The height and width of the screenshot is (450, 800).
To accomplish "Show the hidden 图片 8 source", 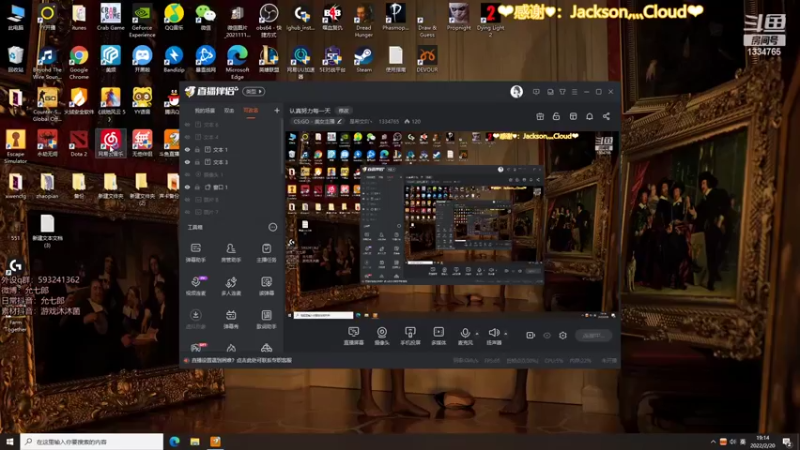I will [x=187, y=199].
